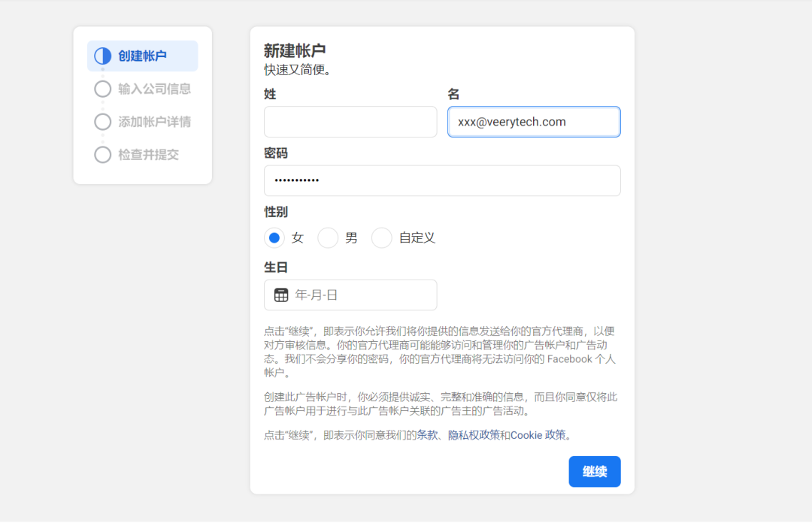
Task: Select the 自定义 gender radio button
Action: pos(381,237)
